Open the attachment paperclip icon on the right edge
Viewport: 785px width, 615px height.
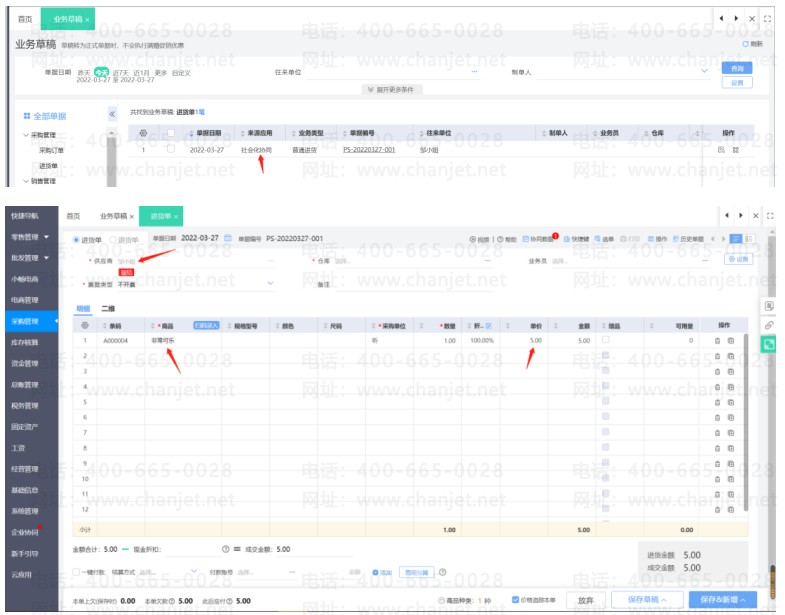point(769,326)
